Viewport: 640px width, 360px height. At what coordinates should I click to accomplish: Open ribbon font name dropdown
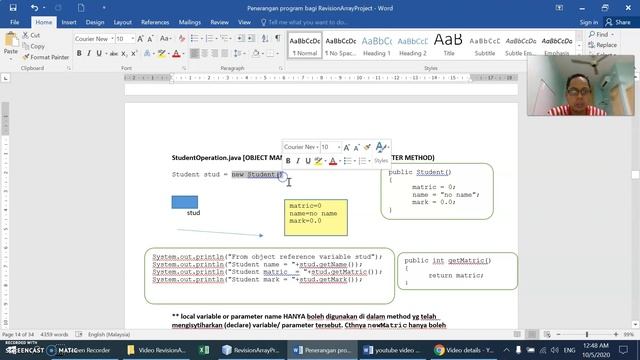point(112,39)
